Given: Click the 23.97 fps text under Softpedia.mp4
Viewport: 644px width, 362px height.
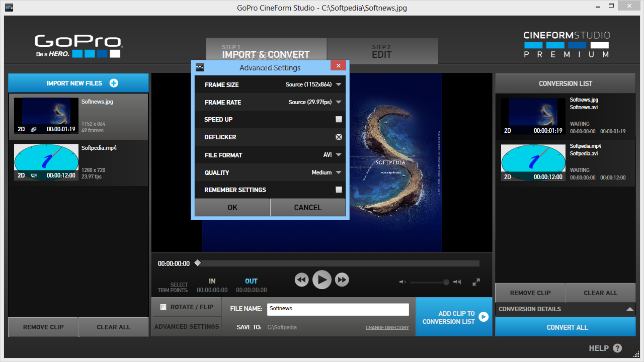Looking at the screenshot, I should [92, 176].
